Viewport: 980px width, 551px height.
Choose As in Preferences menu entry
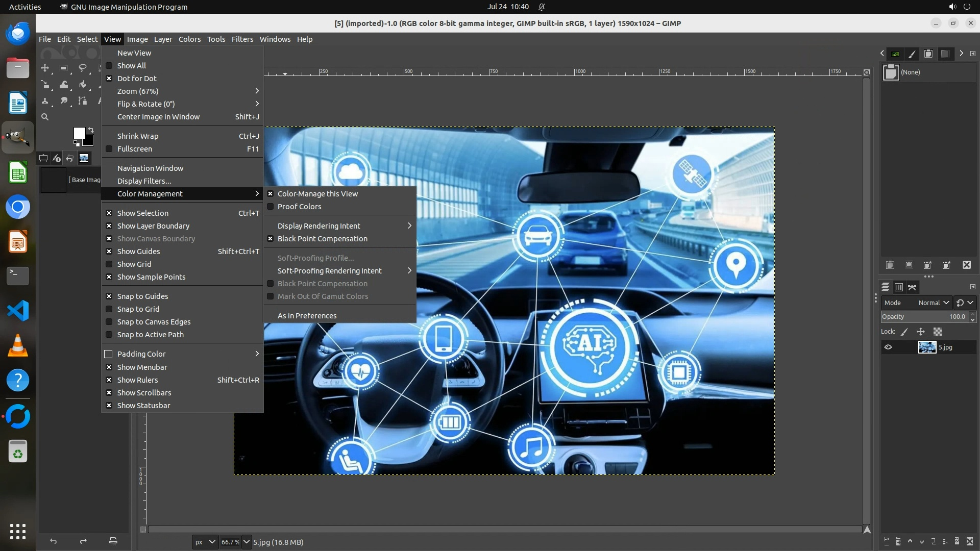click(x=307, y=316)
